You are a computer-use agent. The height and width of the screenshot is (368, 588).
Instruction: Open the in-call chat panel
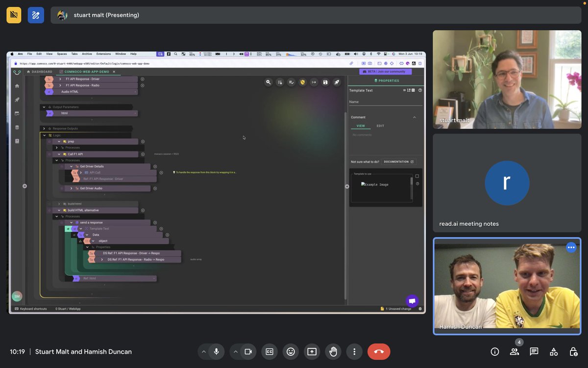[x=534, y=351]
